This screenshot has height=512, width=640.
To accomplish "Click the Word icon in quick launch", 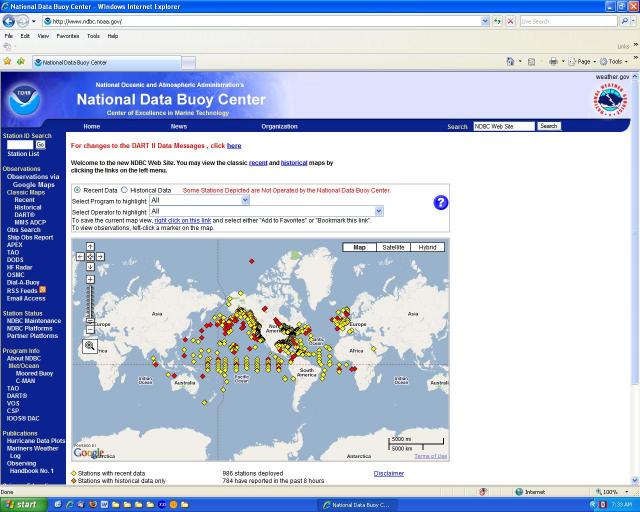I will coord(104,505).
